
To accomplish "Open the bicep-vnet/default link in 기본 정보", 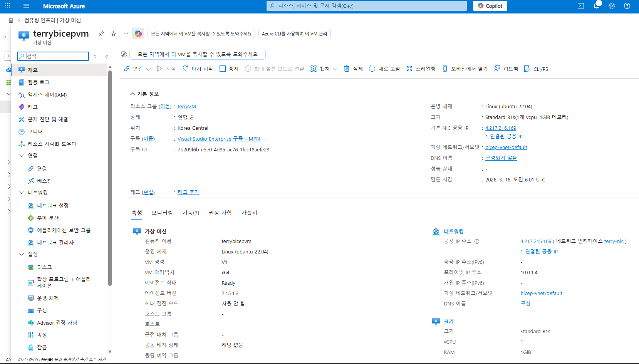I will pos(506,147).
